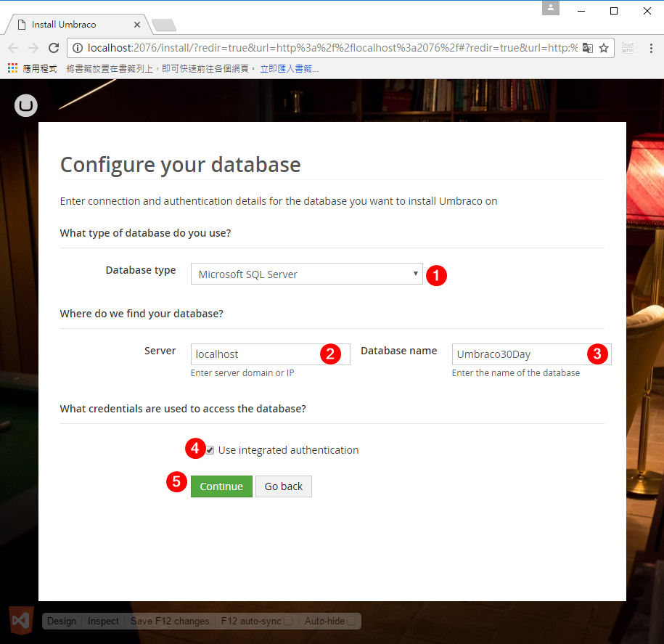Click the import bookmarks link
The width and height of the screenshot is (664, 644).
click(x=290, y=69)
